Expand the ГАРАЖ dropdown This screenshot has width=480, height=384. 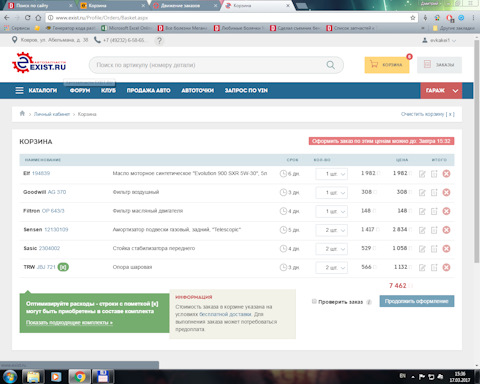click(x=441, y=90)
